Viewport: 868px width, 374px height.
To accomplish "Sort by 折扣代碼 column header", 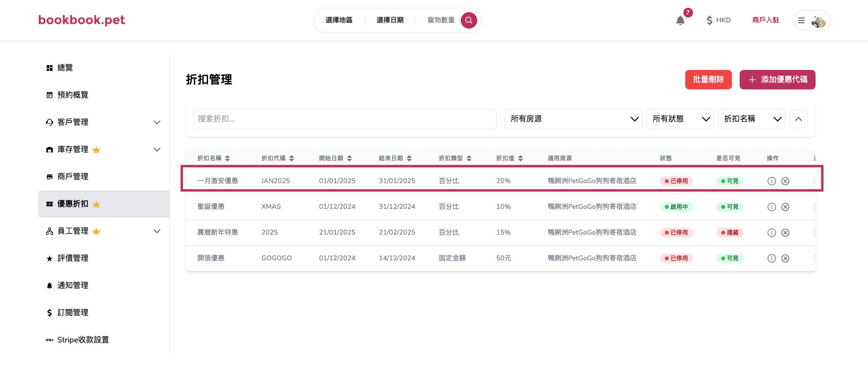I will (278, 158).
